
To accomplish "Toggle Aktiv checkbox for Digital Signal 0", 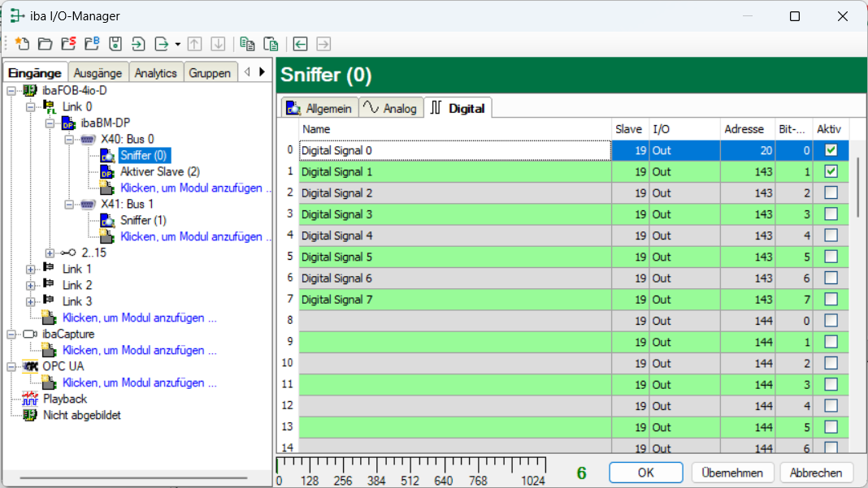I will point(831,150).
